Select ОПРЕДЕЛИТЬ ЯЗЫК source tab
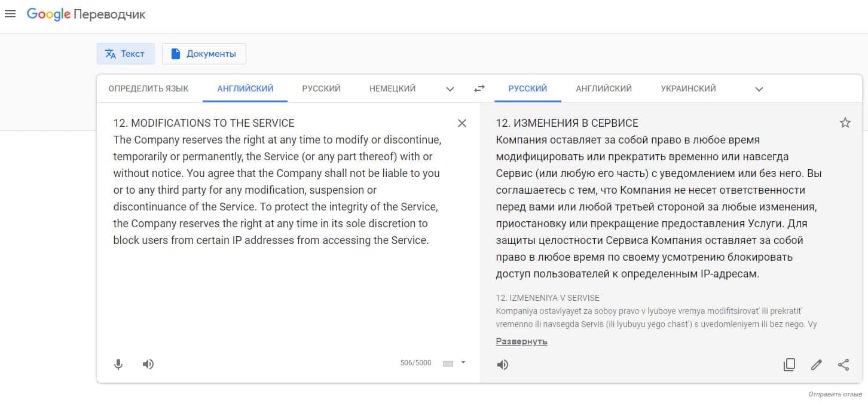This screenshot has width=868, height=403. [148, 88]
